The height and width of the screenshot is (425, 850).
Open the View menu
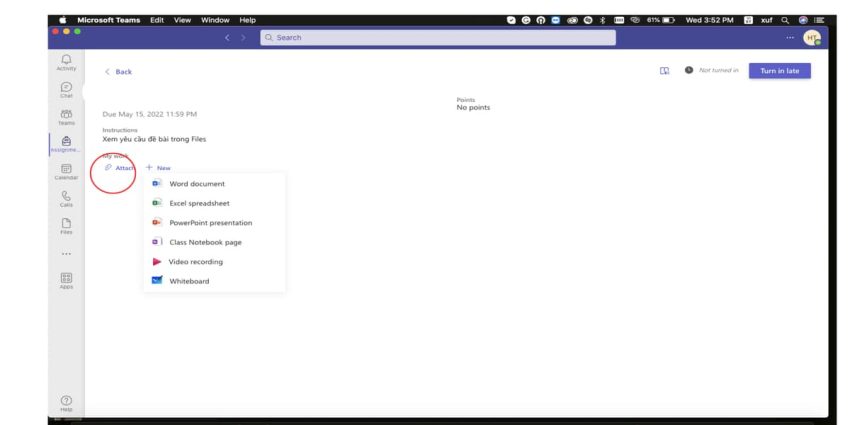click(182, 20)
